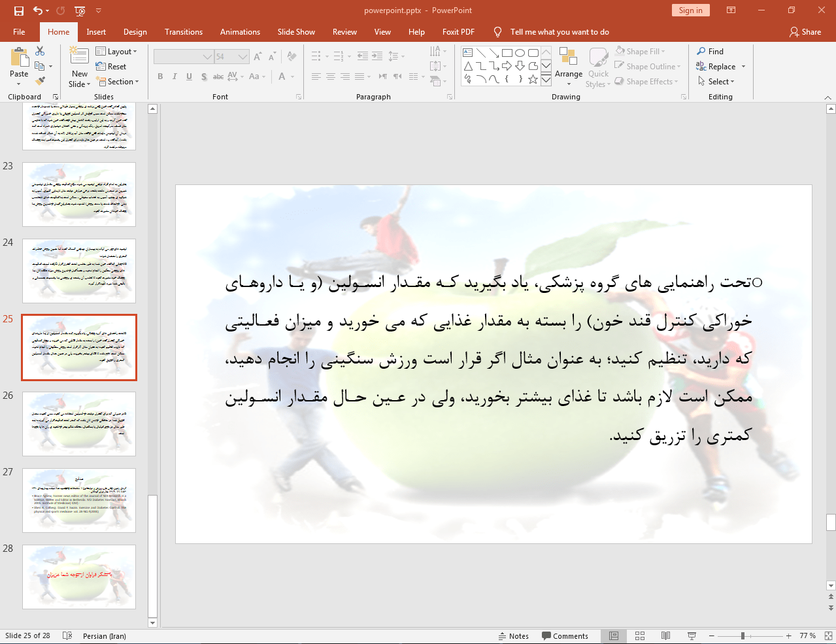Screen dimensions: 836x644
Task: Click the Reset slide button
Action: point(111,66)
